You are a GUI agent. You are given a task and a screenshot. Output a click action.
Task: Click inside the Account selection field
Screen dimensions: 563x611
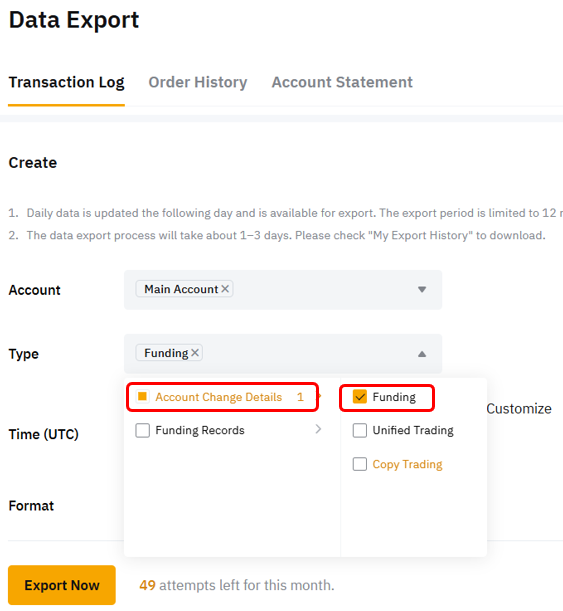283,290
